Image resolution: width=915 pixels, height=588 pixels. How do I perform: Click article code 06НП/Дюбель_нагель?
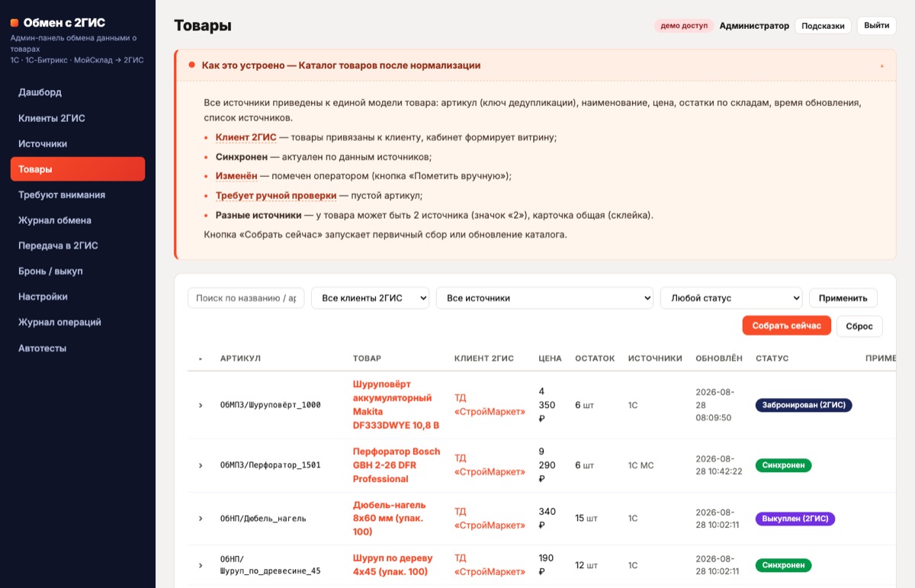[263, 519]
